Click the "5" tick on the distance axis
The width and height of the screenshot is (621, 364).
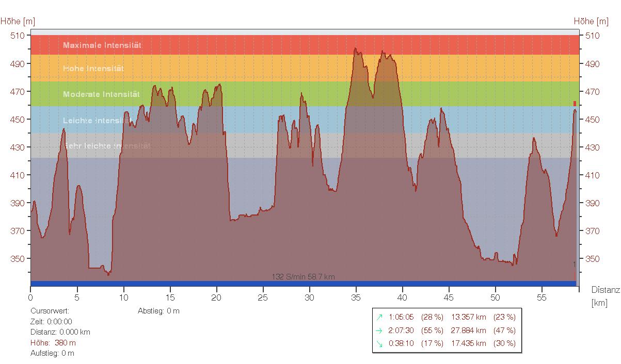tap(77, 297)
